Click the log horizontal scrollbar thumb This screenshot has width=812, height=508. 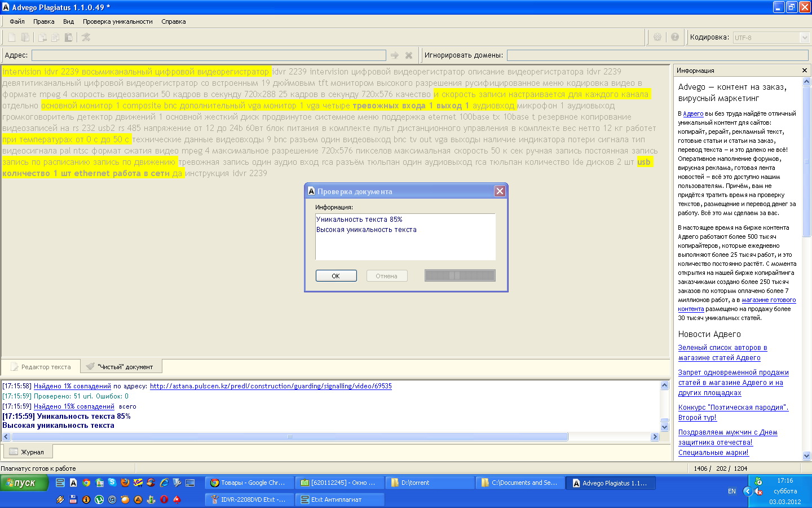pyautogui.click(x=290, y=436)
